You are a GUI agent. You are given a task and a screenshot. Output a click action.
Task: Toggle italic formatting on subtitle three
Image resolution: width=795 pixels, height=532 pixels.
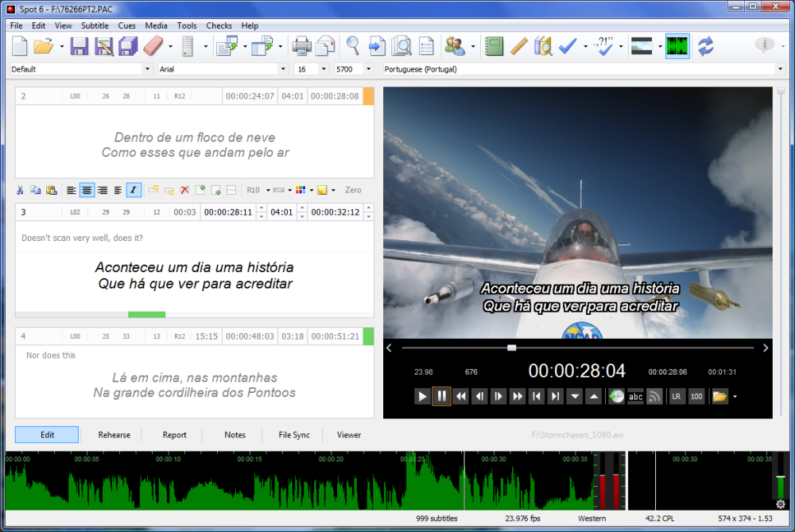133,190
